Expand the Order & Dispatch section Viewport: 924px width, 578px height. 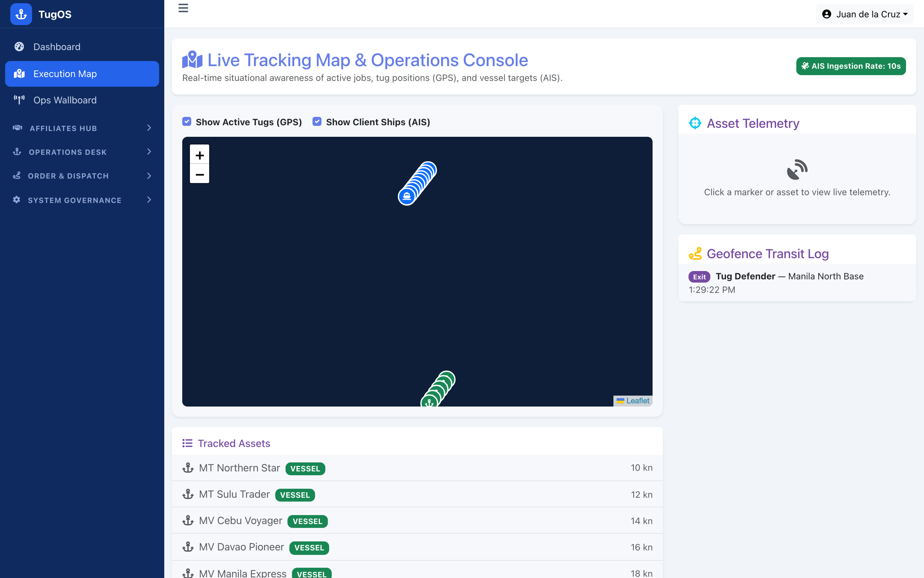click(82, 176)
